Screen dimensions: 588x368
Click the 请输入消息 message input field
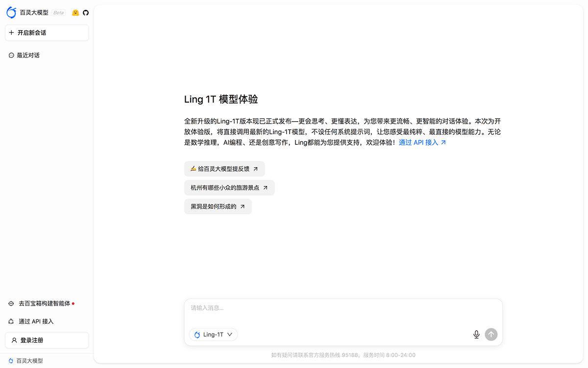coord(294,308)
